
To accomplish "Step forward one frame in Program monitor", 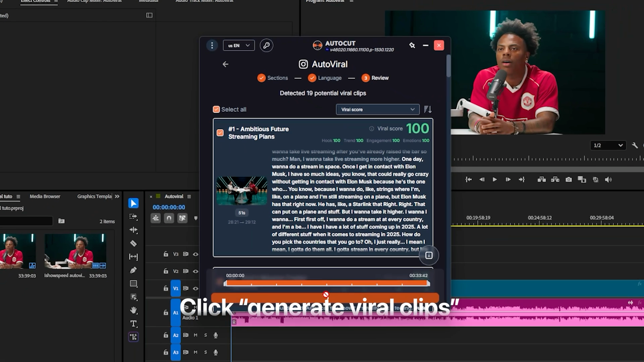I will point(508,180).
